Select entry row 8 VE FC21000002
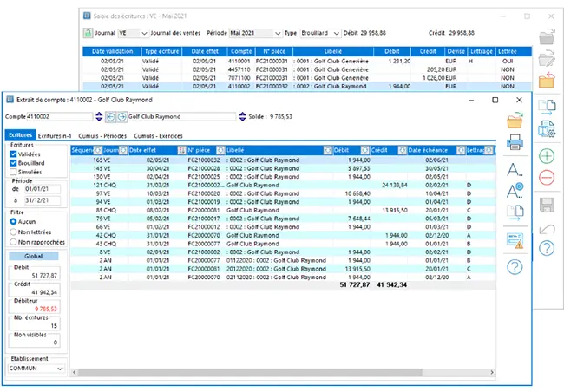564x392 pixels. tap(283, 252)
